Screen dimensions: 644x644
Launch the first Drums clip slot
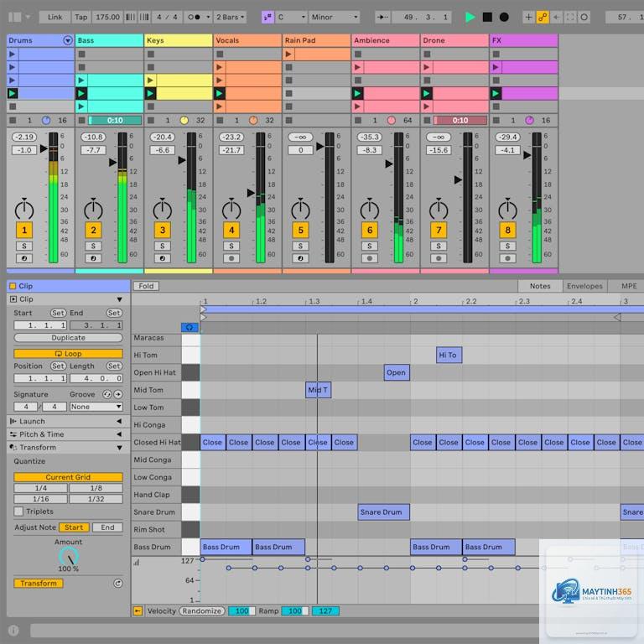(13, 54)
